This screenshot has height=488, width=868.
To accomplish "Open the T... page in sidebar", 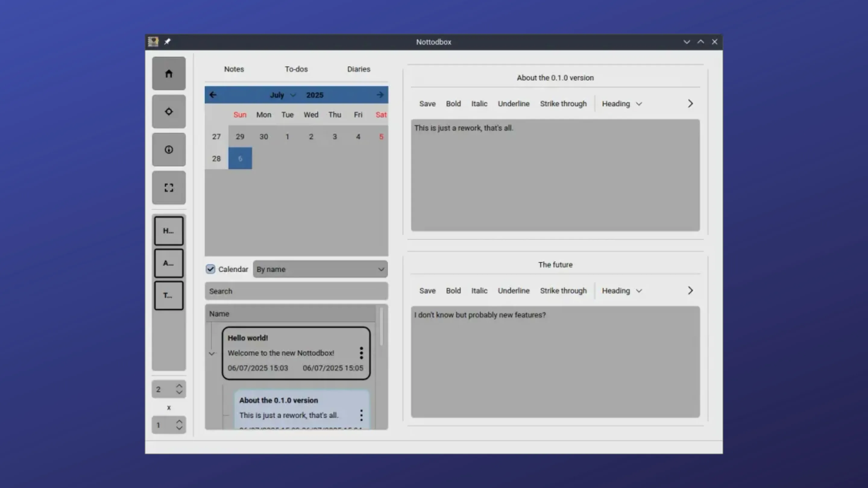I will click(x=169, y=295).
